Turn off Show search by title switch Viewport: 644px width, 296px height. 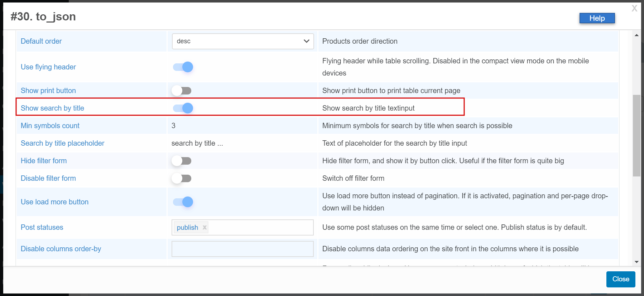(x=183, y=108)
